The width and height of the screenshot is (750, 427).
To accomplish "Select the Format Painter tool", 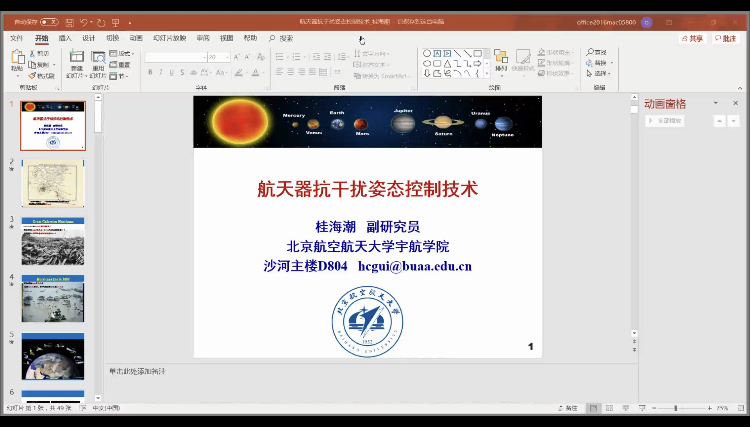I will (x=42, y=76).
